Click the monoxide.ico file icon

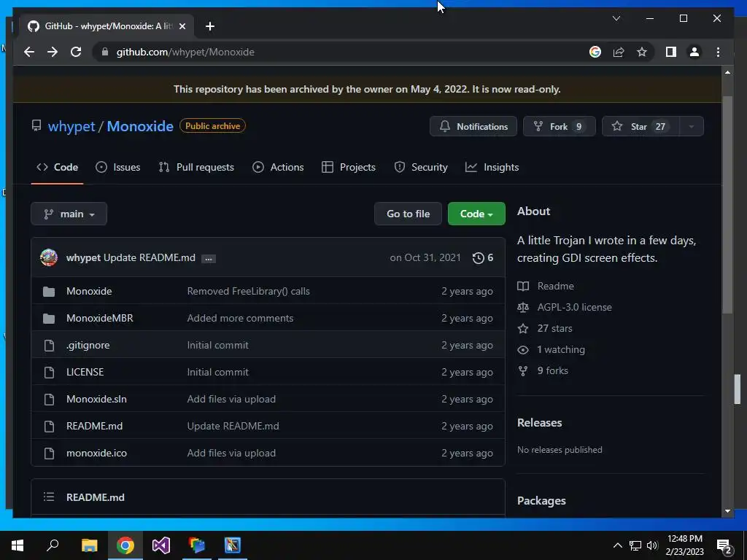pos(49,454)
